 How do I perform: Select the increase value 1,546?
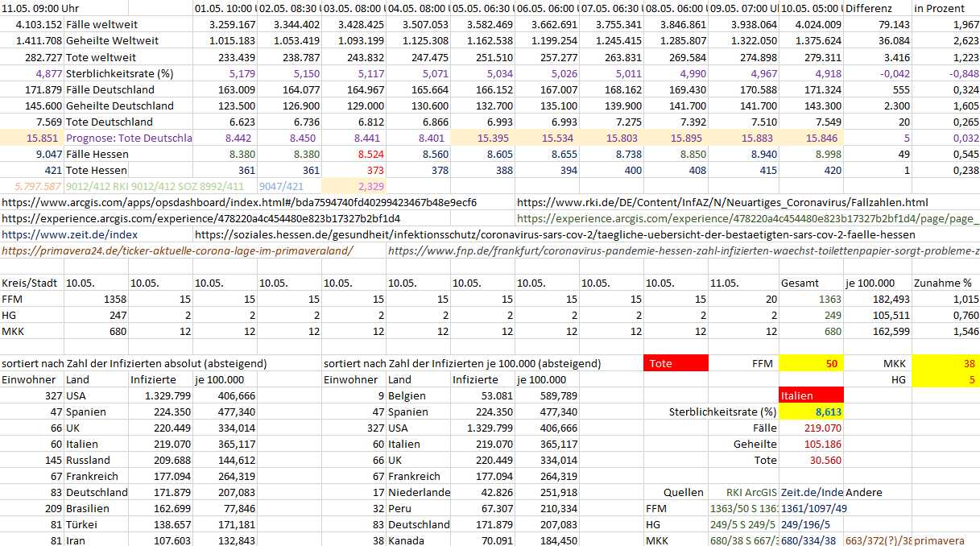(966, 331)
